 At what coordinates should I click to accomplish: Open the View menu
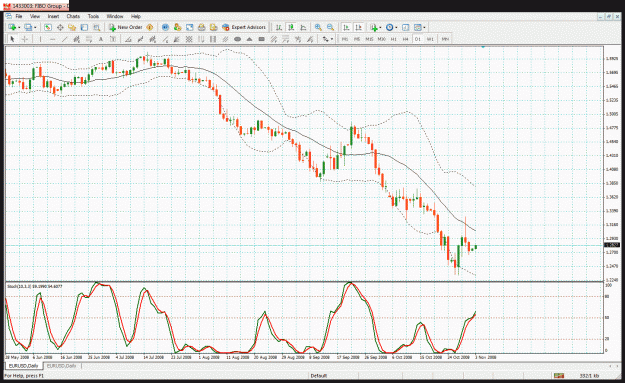pos(35,16)
